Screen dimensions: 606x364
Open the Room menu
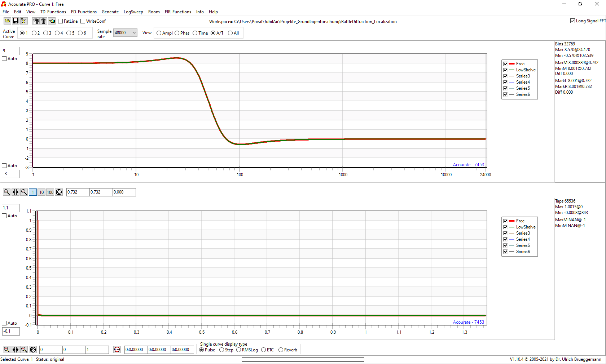coord(154,12)
